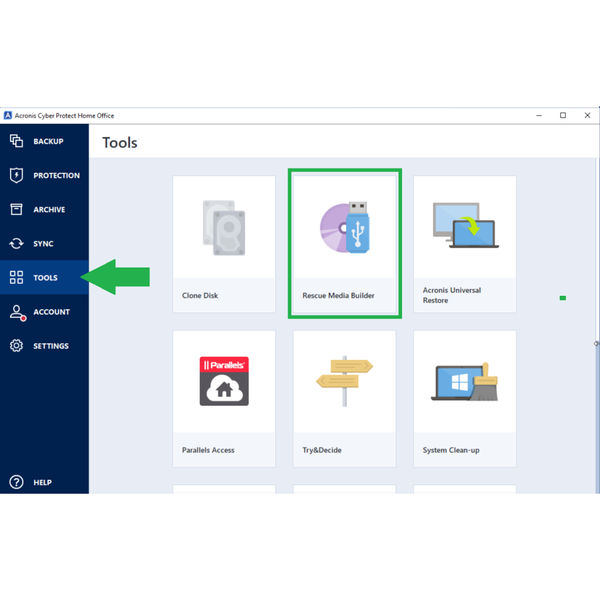Open the Help question mark icon
The image size is (600, 600).
(16, 482)
